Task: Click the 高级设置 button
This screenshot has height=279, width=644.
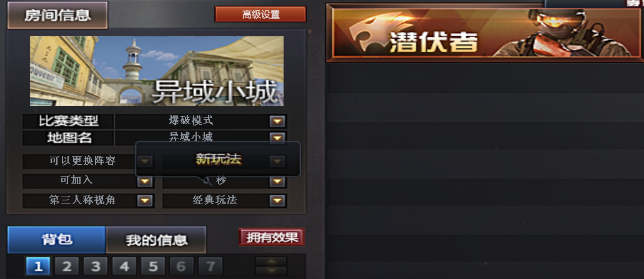Action: click(x=260, y=14)
